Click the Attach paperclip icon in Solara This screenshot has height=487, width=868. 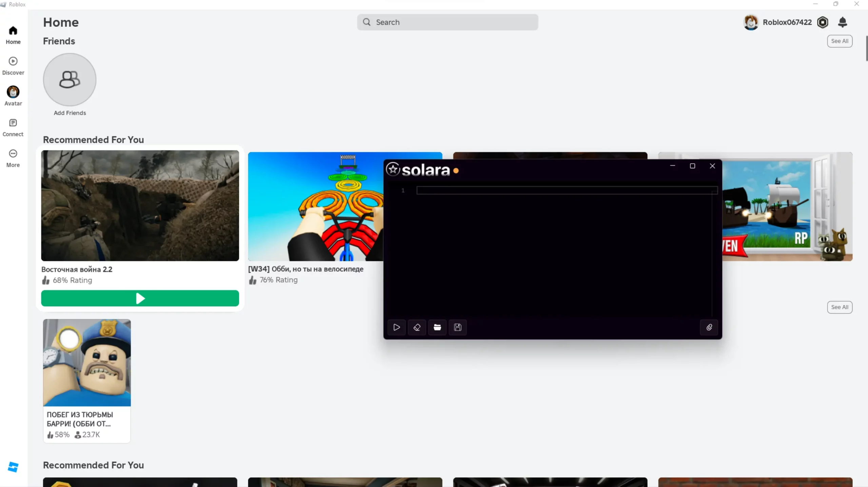pyautogui.click(x=709, y=327)
